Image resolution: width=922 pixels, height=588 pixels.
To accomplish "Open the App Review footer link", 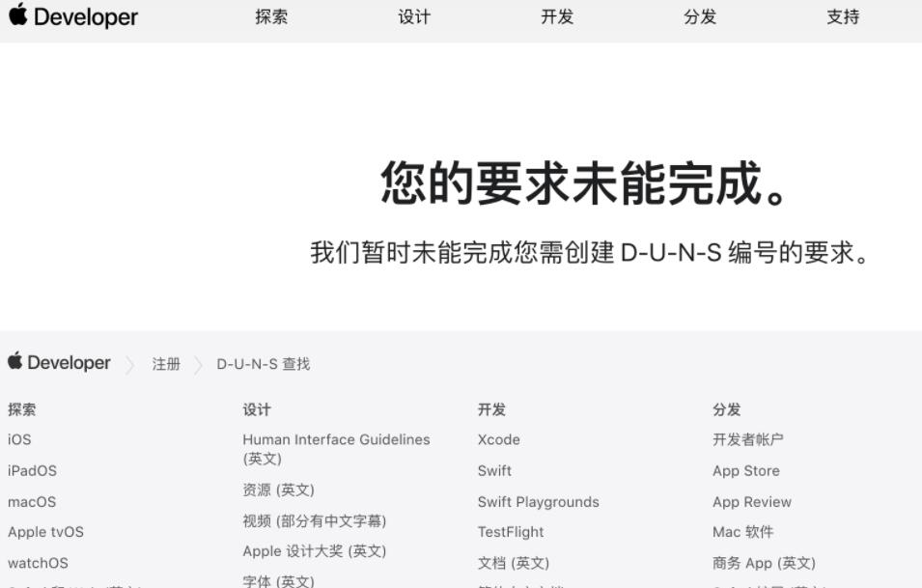I will (x=752, y=501).
